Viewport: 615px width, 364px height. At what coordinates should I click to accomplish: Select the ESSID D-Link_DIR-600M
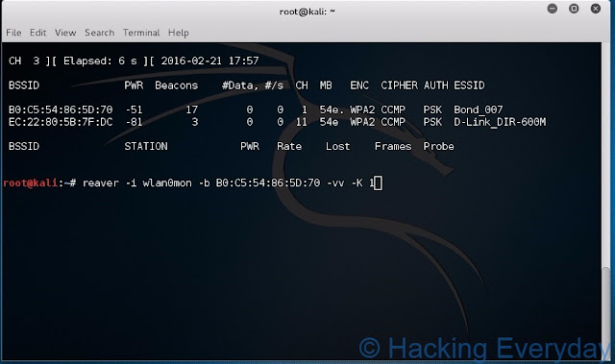tap(500, 122)
